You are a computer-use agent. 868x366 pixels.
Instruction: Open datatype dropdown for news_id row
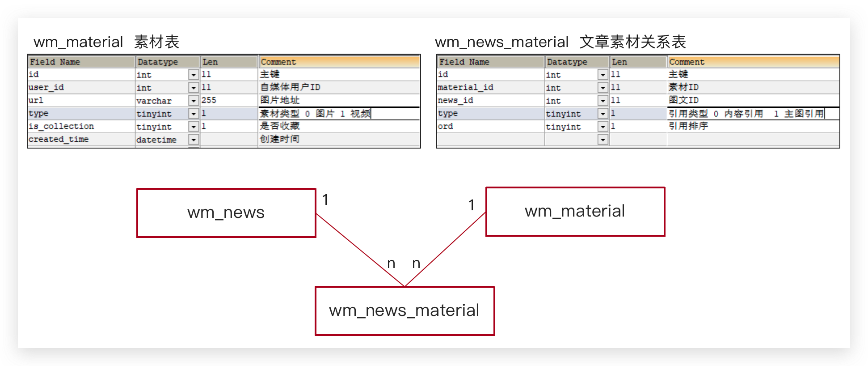[603, 101]
